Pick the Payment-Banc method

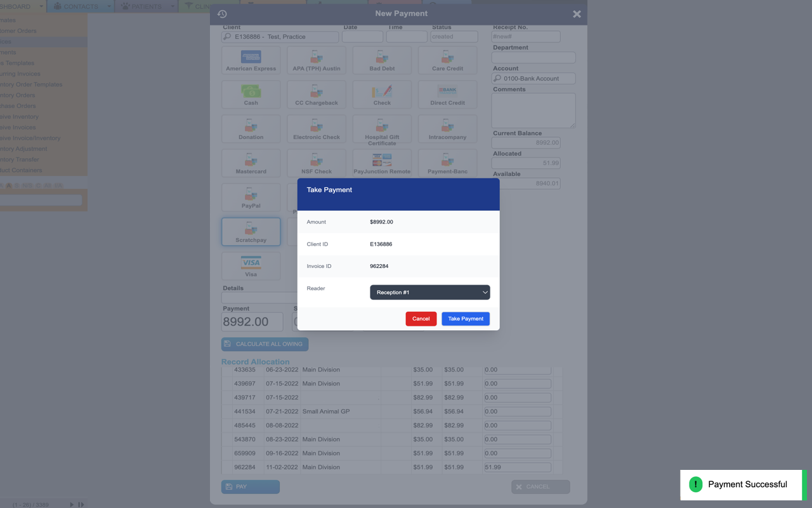click(x=447, y=163)
